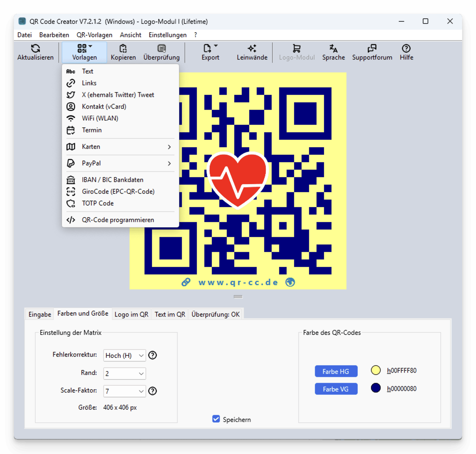
Task: Click the Logo-Modul cart icon
Action: [296, 48]
